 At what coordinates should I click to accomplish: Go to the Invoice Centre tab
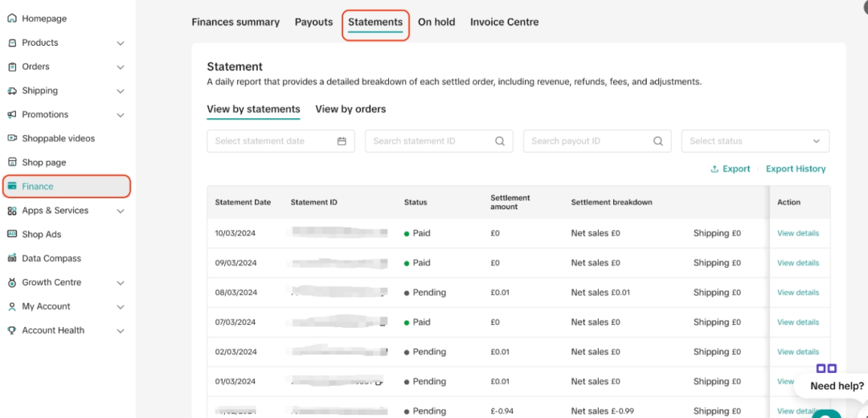click(x=504, y=23)
